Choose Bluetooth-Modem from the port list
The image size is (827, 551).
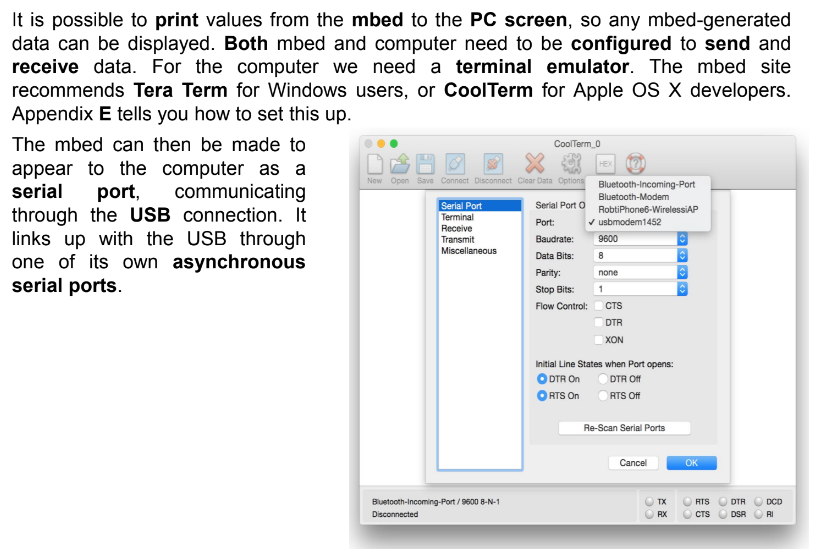634,197
